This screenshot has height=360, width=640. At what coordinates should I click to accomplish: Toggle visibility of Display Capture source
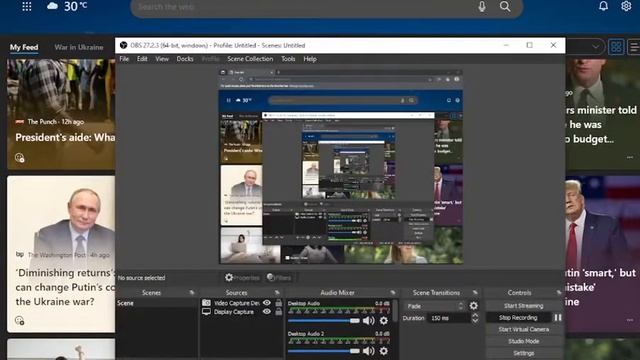(x=267, y=312)
